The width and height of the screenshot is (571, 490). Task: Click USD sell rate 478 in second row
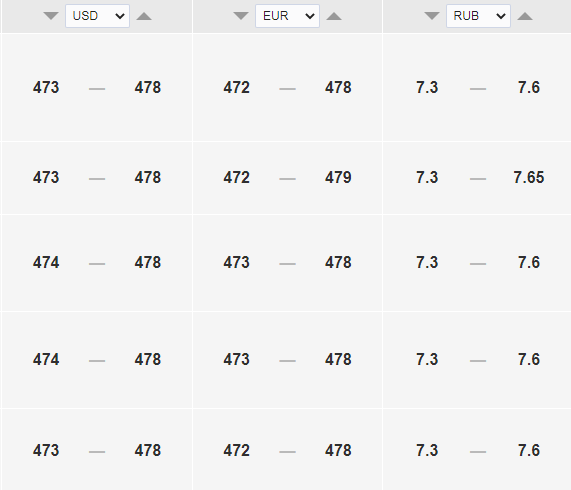click(148, 178)
